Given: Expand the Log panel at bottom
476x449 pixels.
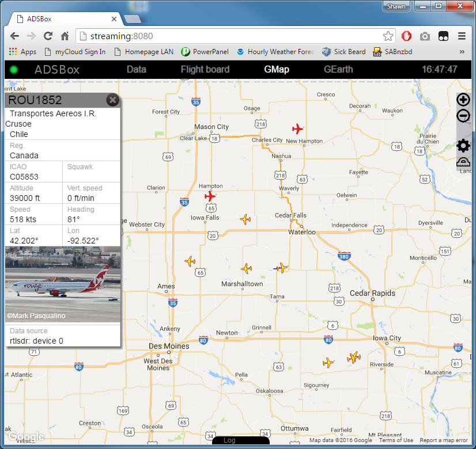Looking at the screenshot, I should pos(240,440).
